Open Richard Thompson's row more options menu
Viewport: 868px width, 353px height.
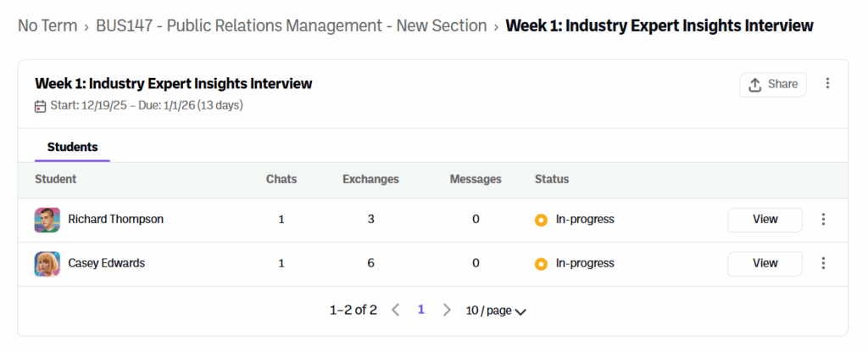tap(822, 220)
